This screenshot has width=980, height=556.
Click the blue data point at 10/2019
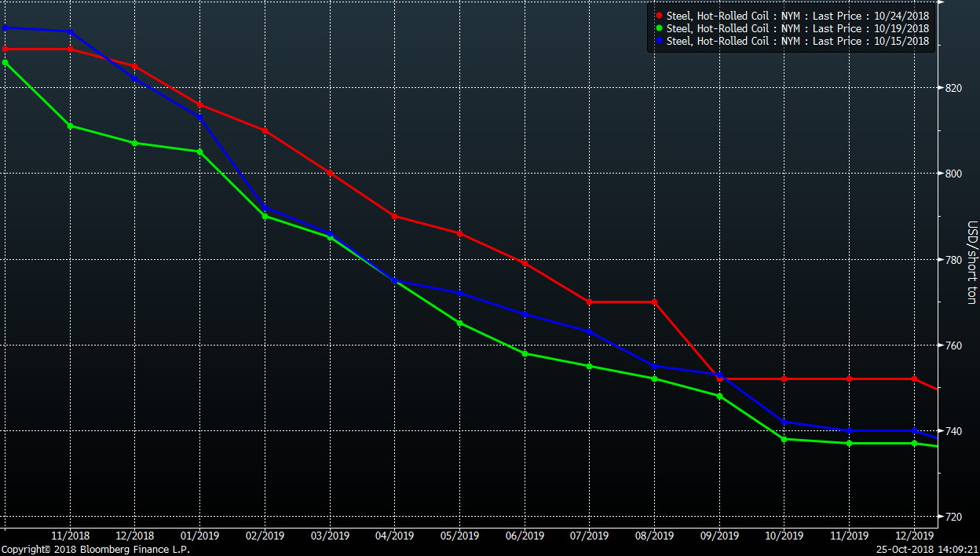click(x=784, y=422)
